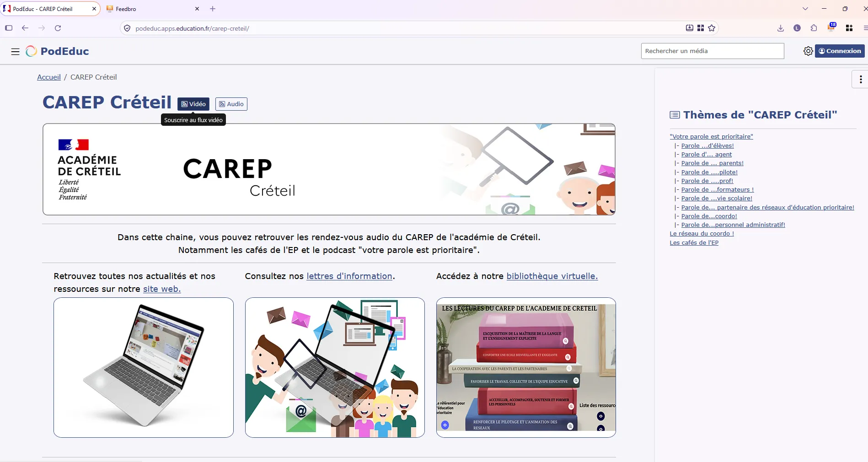
Task: Expand the tab list dropdown chevron
Action: coord(805,9)
